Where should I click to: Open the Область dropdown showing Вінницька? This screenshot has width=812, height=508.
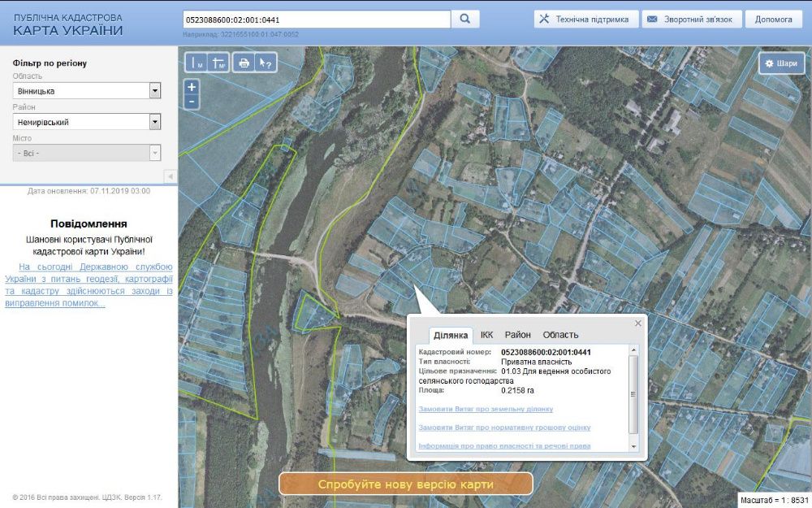(x=87, y=91)
